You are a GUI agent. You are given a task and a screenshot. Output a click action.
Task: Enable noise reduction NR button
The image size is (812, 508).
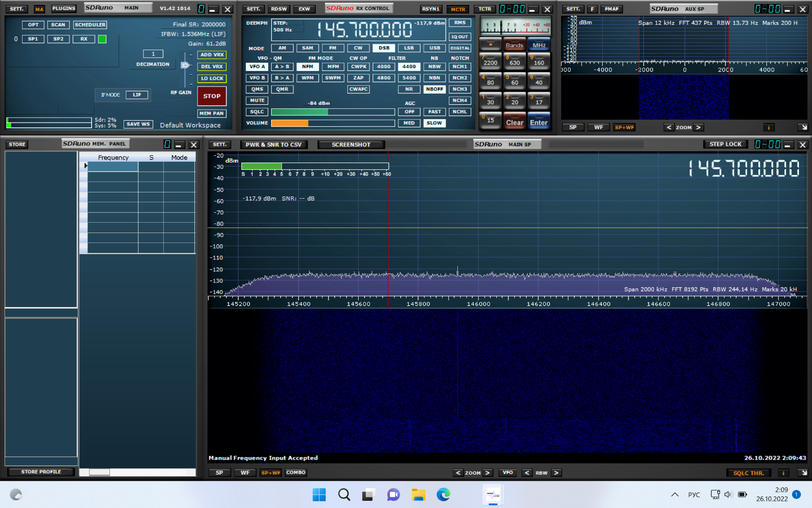click(x=409, y=89)
